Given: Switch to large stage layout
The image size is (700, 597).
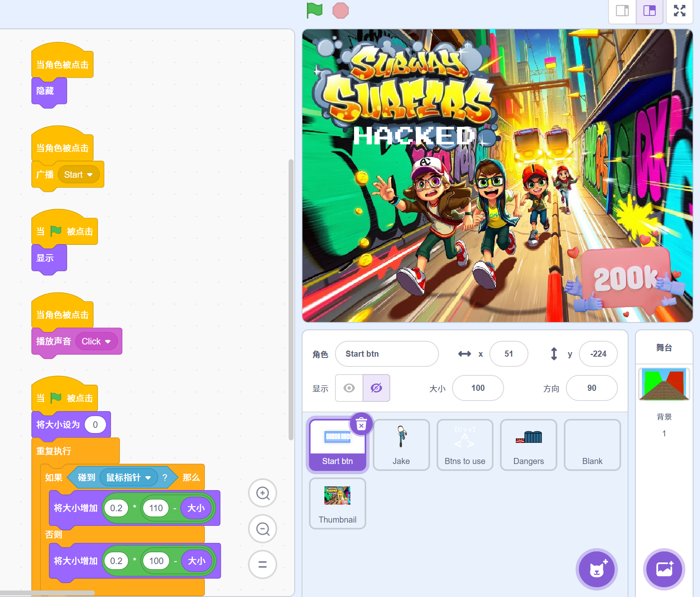Looking at the screenshot, I should 649,11.
